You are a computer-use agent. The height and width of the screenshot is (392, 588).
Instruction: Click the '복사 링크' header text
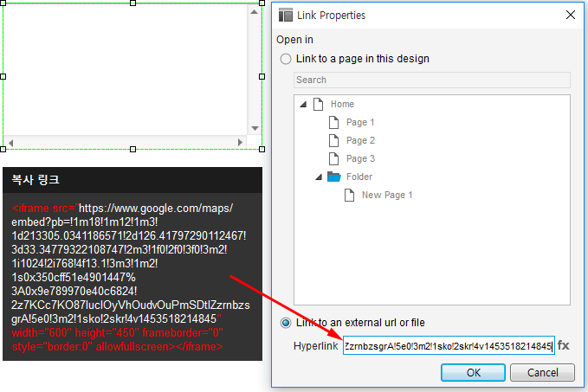[x=35, y=179]
